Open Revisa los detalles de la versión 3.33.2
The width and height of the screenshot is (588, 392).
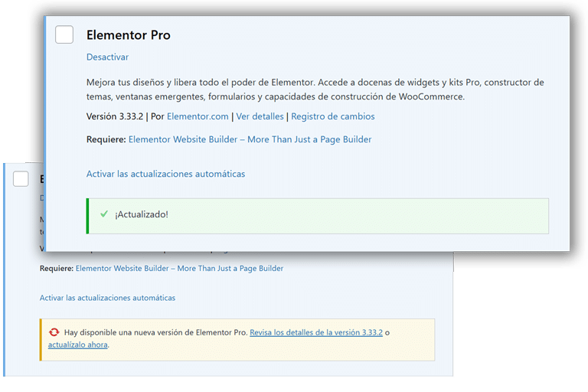point(316,333)
